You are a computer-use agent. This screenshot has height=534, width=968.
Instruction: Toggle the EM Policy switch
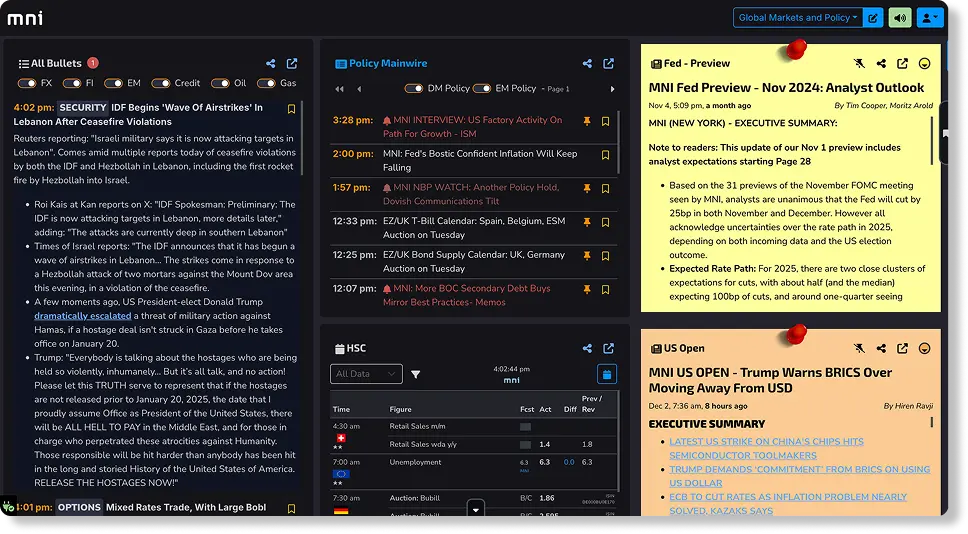(x=482, y=89)
